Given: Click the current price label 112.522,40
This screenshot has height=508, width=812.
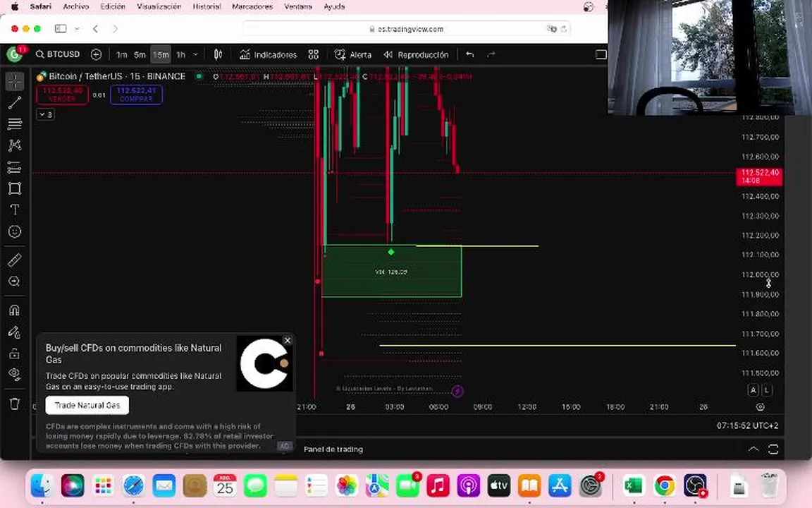Looking at the screenshot, I should pos(759,176).
